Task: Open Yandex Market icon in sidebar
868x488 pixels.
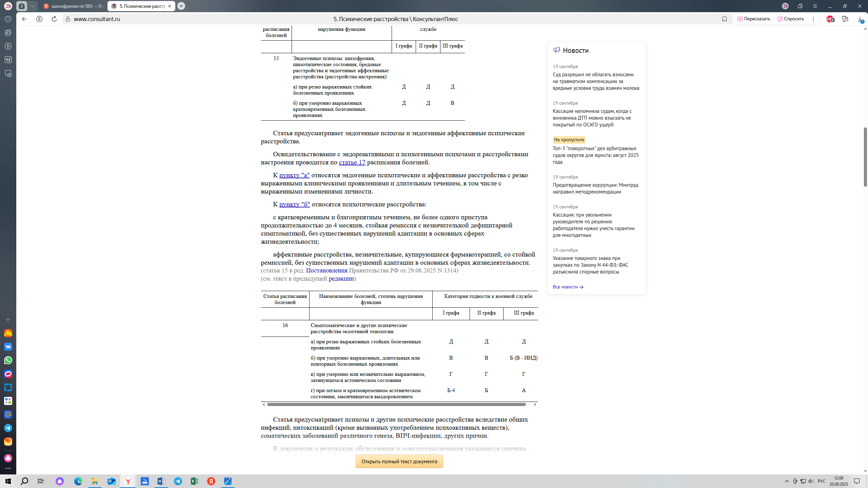Action: [8, 333]
